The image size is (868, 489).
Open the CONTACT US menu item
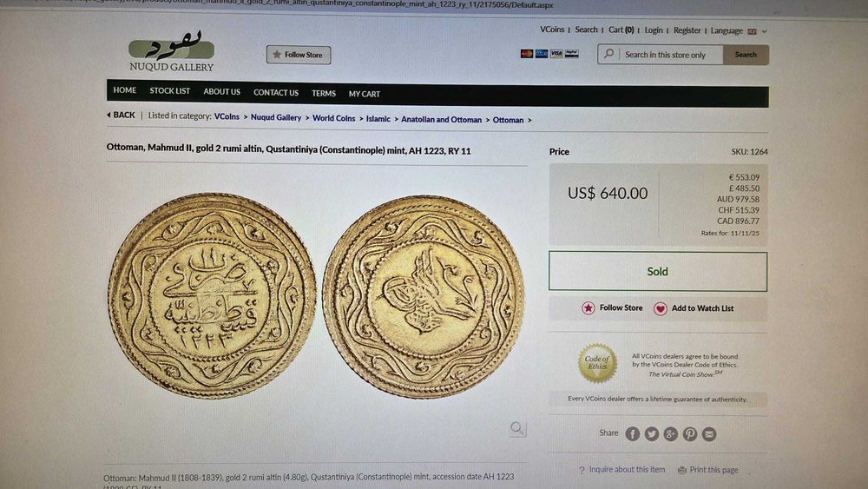click(x=276, y=92)
